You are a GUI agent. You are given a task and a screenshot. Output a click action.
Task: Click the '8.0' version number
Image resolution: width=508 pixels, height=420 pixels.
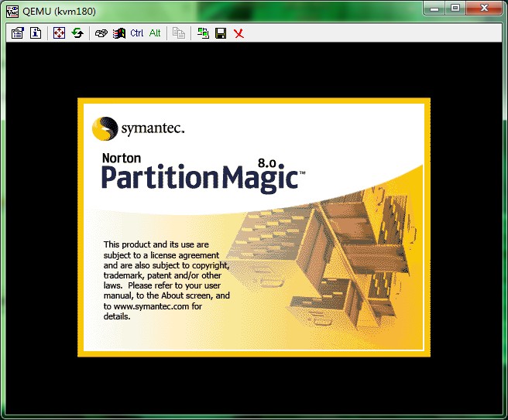(267, 163)
